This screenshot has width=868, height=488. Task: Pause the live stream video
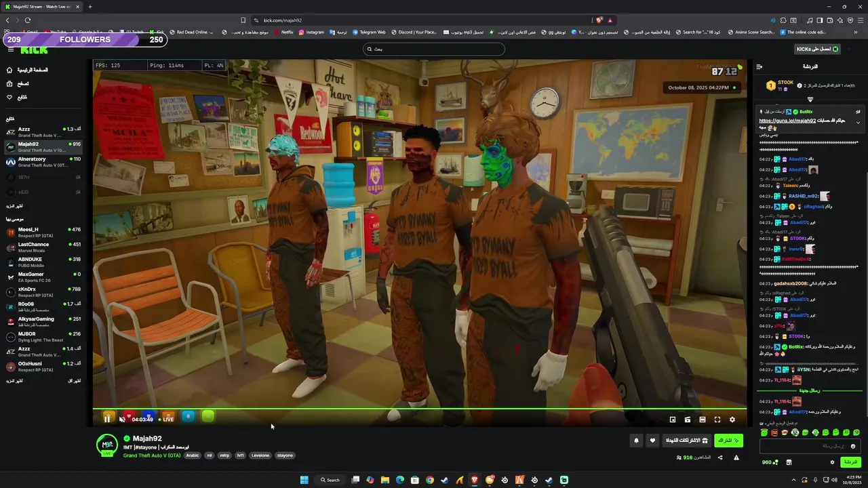point(107,419)
